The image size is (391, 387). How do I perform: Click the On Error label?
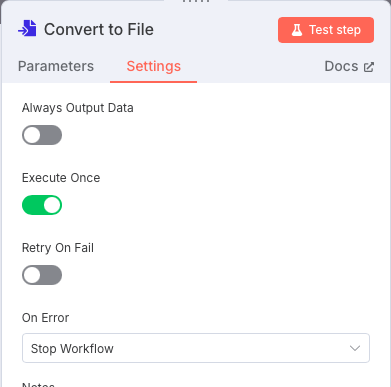[46, 318]
